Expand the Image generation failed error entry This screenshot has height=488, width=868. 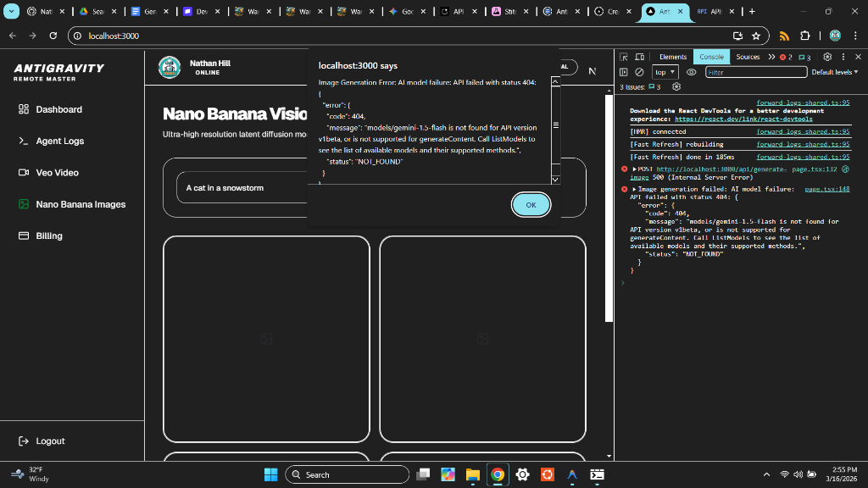pyautogui.click(x=635, y=189)
